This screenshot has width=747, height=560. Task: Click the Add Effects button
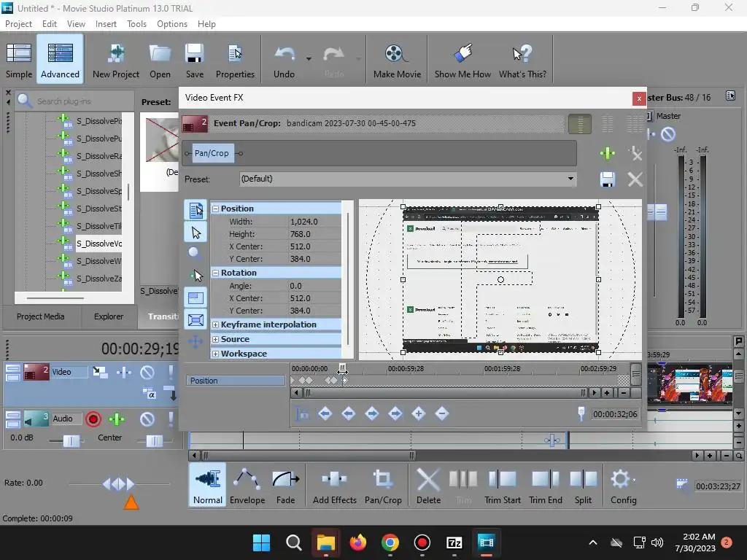point(334,486)
